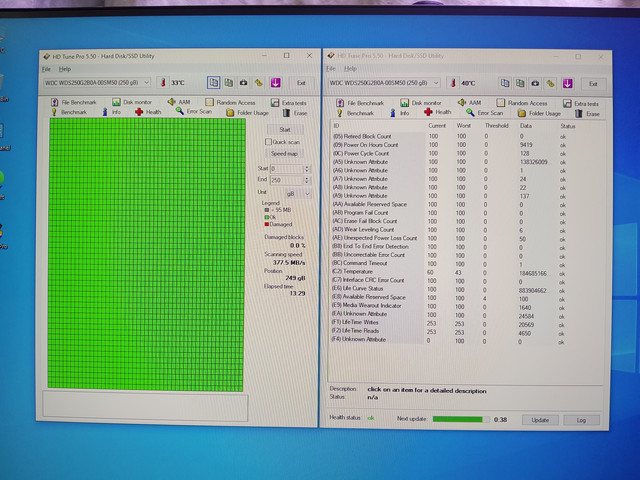Screen dimensions: 640x480
Task: Click the copy screenshot icon in the left window toolbar
Action: 229,83
